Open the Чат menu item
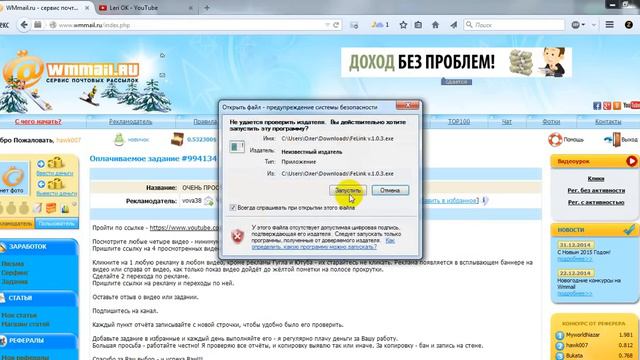The height and width of the screenshot is (360, 640). [x=507, y=122]
